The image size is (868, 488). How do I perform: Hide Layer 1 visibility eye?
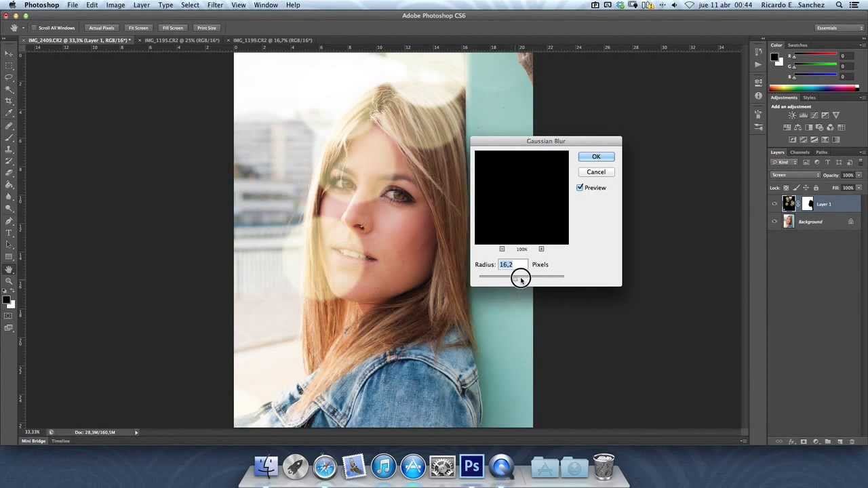point(774,203)
